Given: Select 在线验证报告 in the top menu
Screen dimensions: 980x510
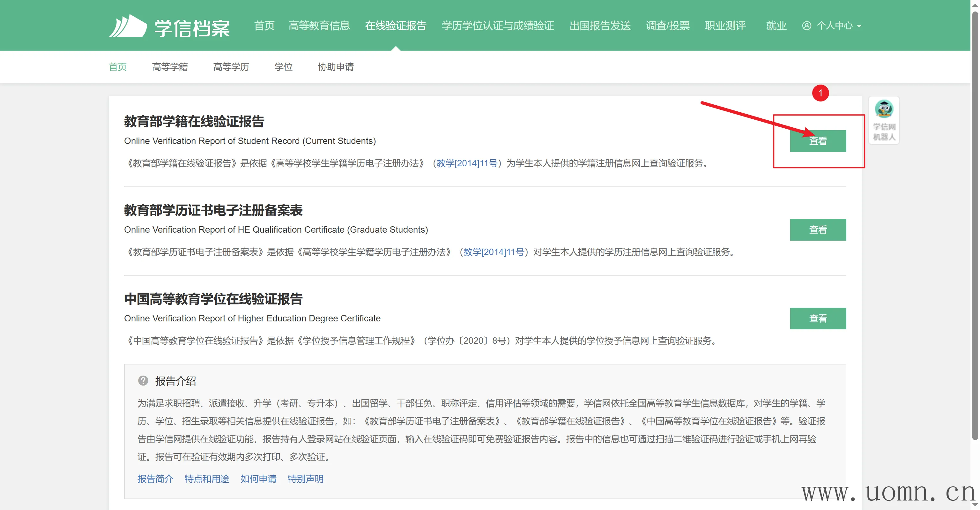Looking at the screenshot, I should pyautogui.click(x=396, y=26).
